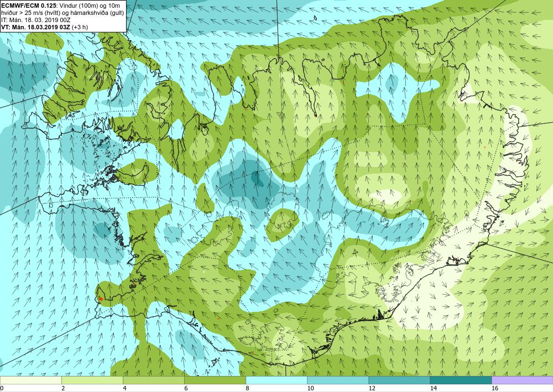Click legend scale value 0
Screen dimensions: 553x392
[2, 389]
